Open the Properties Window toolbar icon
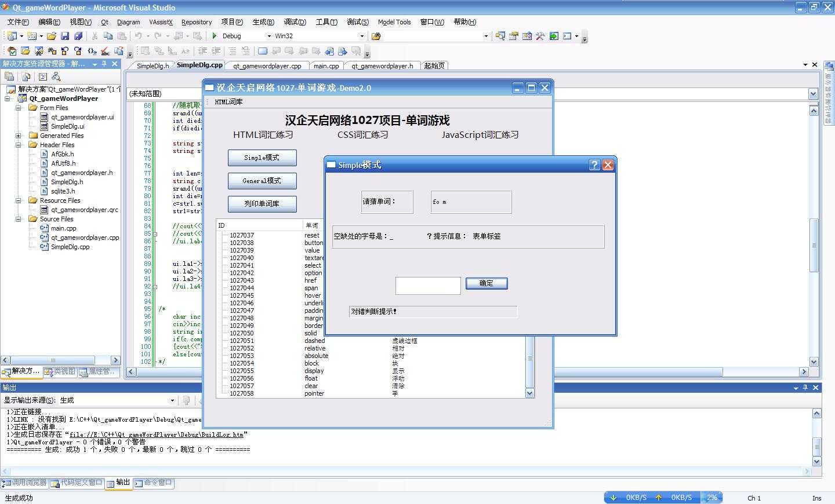 (514, 36)
